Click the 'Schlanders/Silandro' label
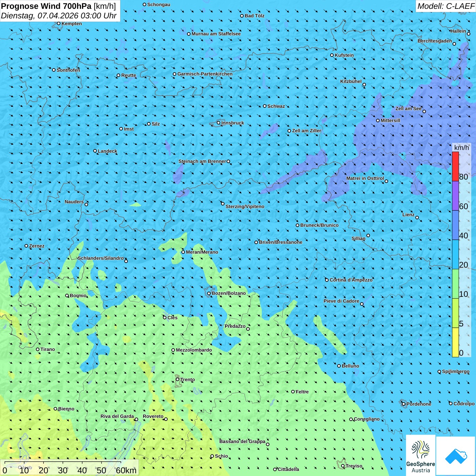The image size is (476, 476). coord(101,258)
